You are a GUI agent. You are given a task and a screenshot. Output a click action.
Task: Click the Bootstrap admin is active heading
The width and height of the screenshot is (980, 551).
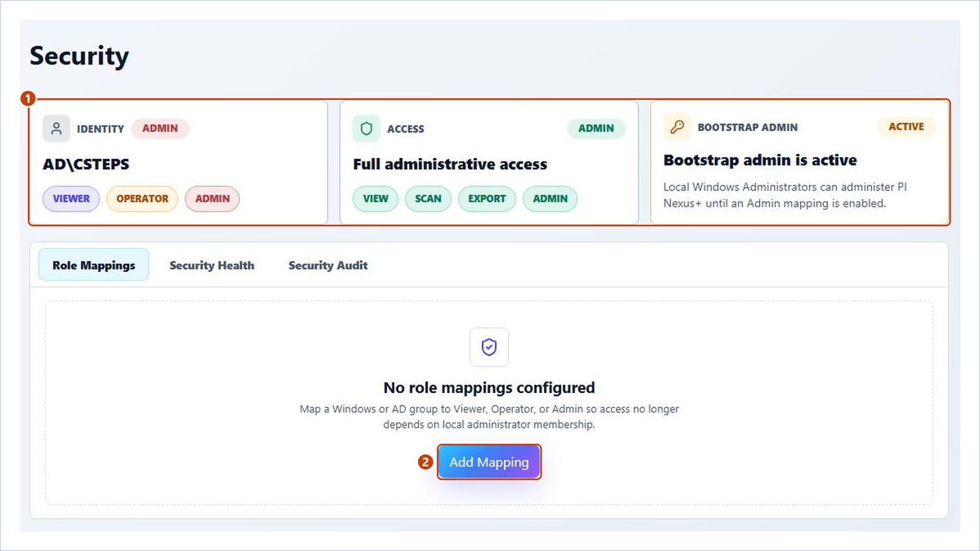[x=760, y=160]
